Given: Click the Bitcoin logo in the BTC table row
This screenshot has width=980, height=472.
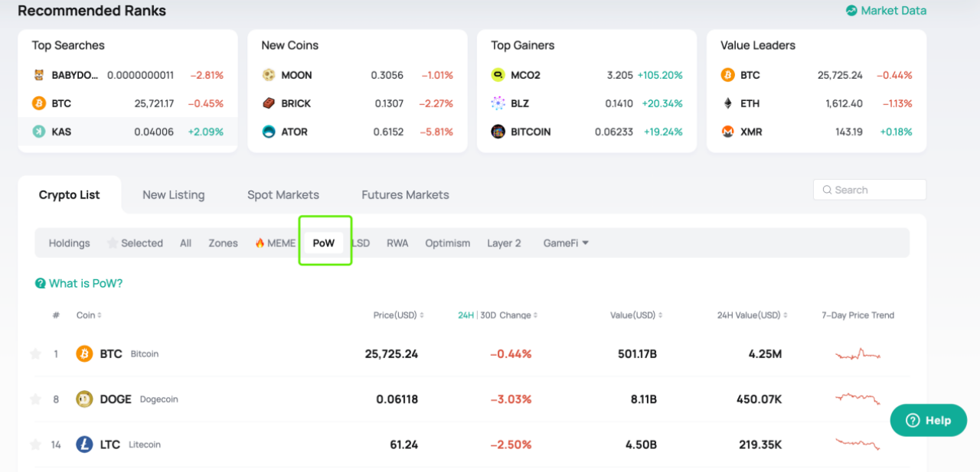Looking at the screenshot, I should 84,354.
